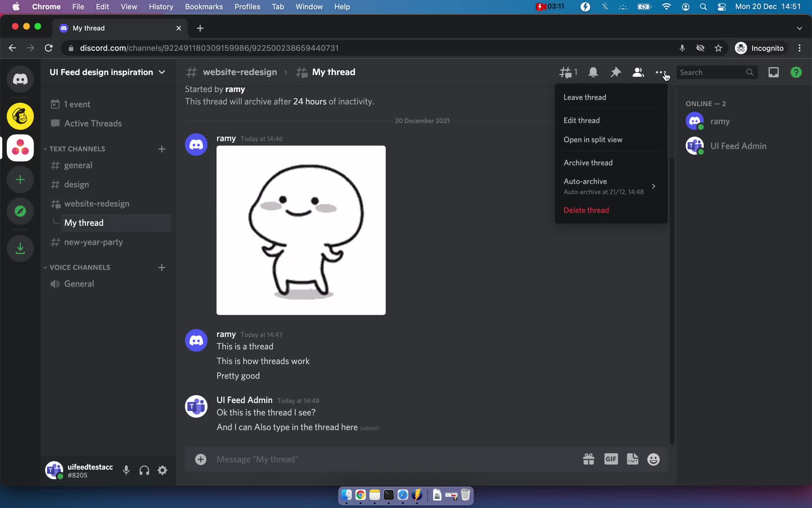Open the History menu in menu bar
Screen dimensions: 812x508
(x=161, y=7)
